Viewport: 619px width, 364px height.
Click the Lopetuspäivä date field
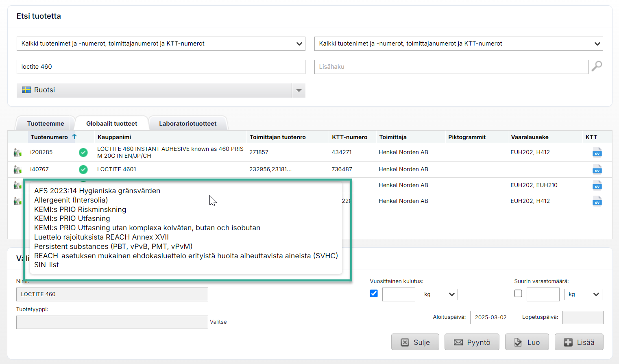tap(583, 317)
